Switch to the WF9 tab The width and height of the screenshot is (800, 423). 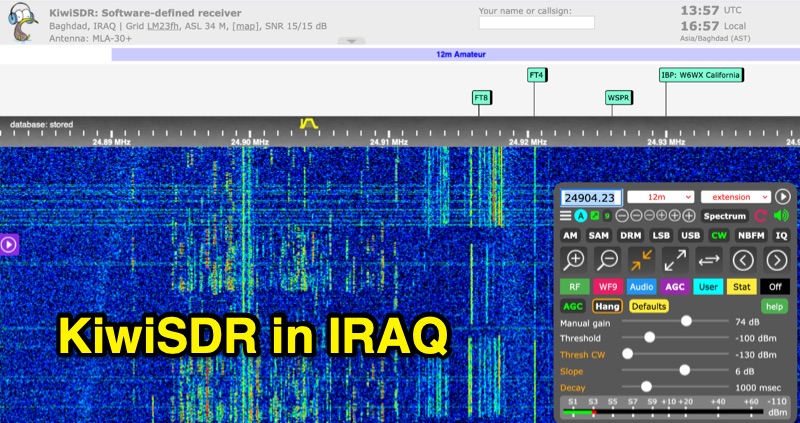(608, 287)
